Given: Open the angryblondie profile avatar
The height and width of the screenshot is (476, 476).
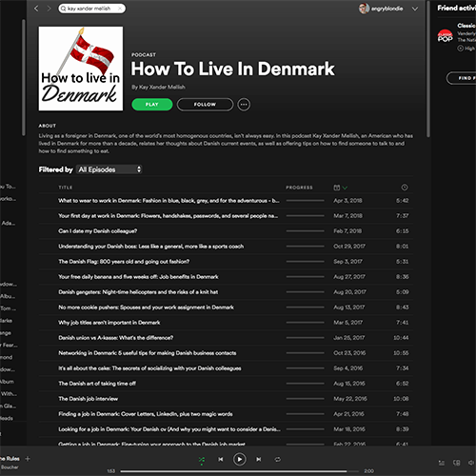Looking at the screenshot, I should coord(364,9).
